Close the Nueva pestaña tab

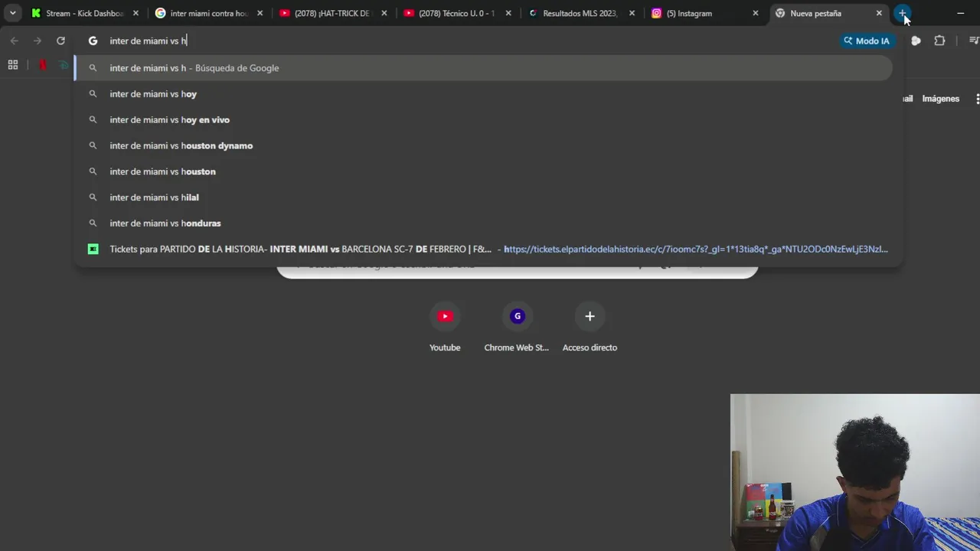[x=879, y=13]
